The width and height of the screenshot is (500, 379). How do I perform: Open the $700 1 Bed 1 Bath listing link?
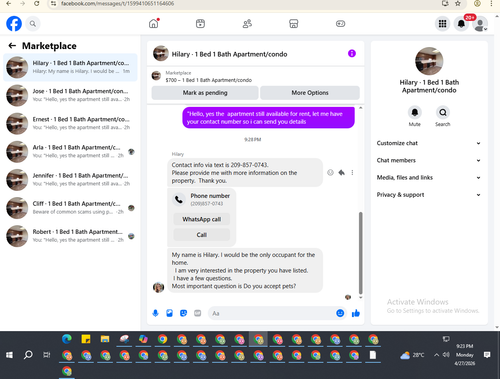(209, 80)
